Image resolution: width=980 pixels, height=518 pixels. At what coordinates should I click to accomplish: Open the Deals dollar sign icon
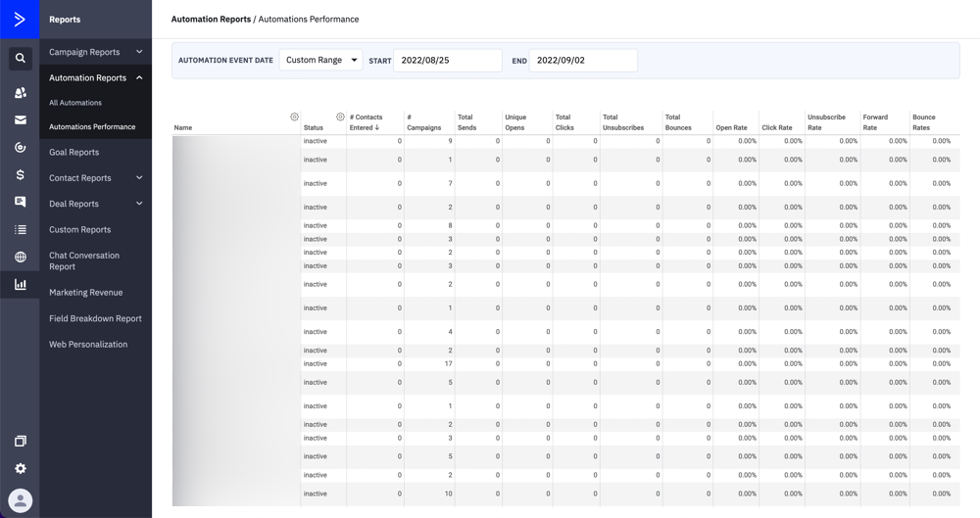[20, 174]
